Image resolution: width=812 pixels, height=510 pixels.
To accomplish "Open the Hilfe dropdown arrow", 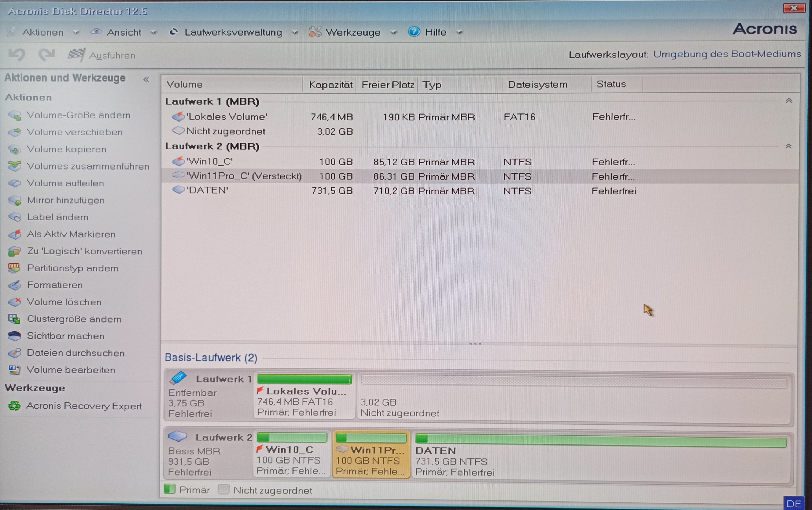I will pos(459,32).
